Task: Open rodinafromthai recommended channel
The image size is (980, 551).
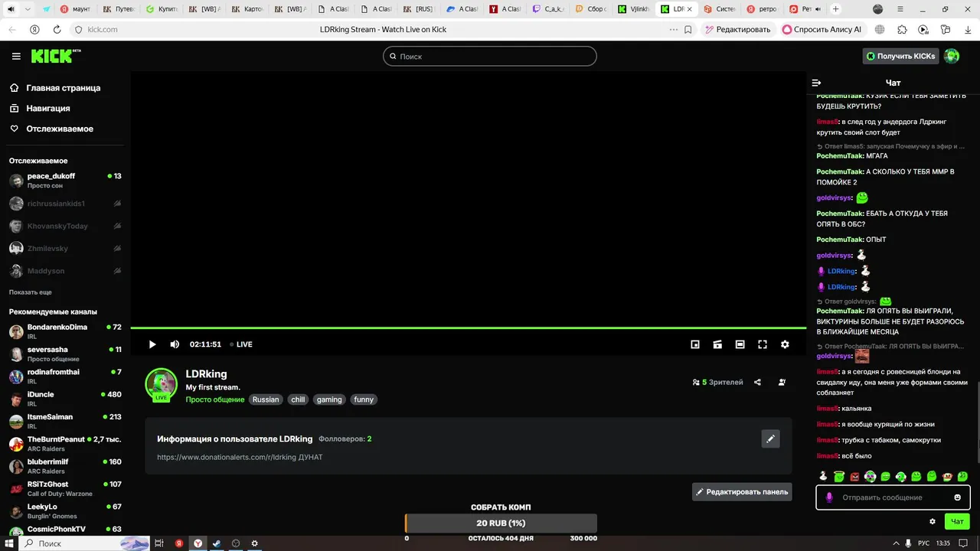Action: (x=65, y=376)
